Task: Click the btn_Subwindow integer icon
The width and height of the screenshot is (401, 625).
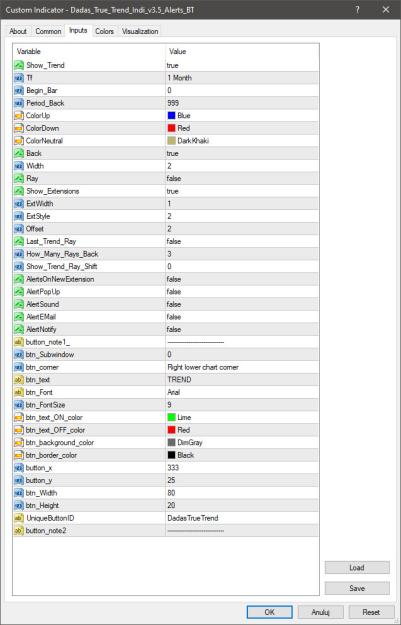Action: tap(19, 354)
